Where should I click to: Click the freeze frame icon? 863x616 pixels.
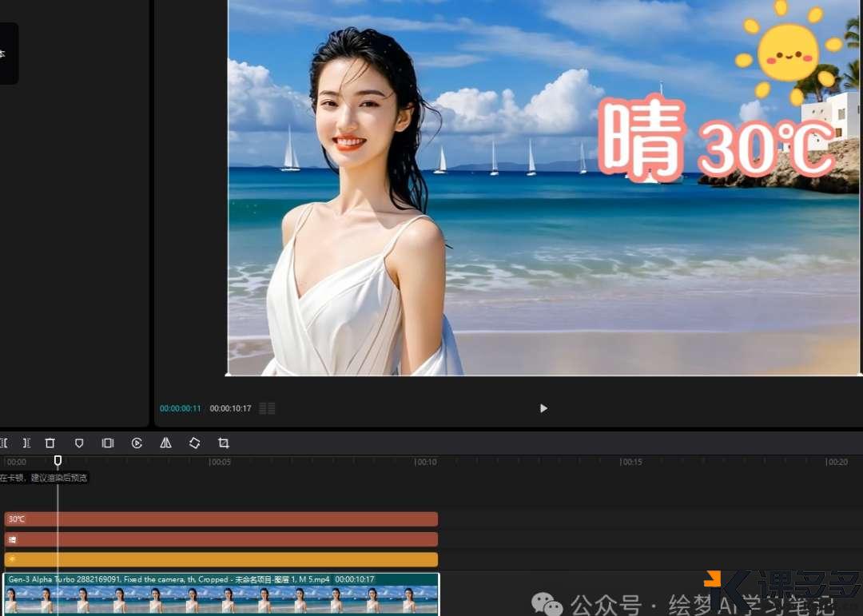(x=108, y=443)
